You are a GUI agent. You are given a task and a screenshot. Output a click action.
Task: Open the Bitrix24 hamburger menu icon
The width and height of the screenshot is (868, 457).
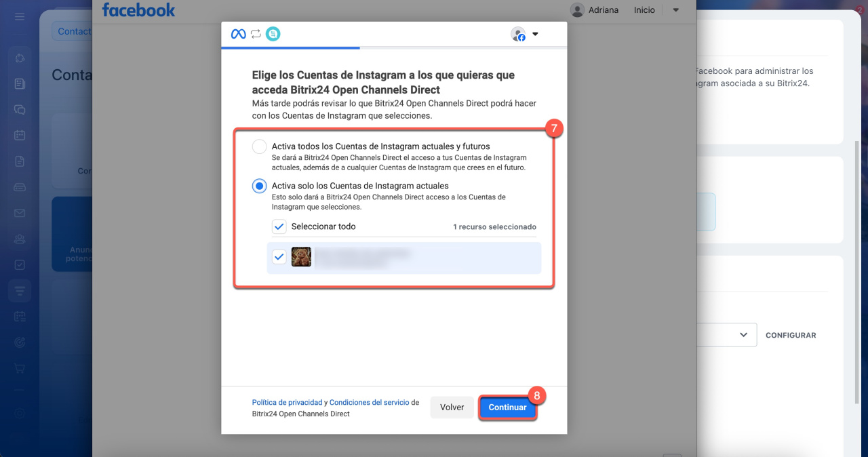pyautogui.click(x=20, y=16)
